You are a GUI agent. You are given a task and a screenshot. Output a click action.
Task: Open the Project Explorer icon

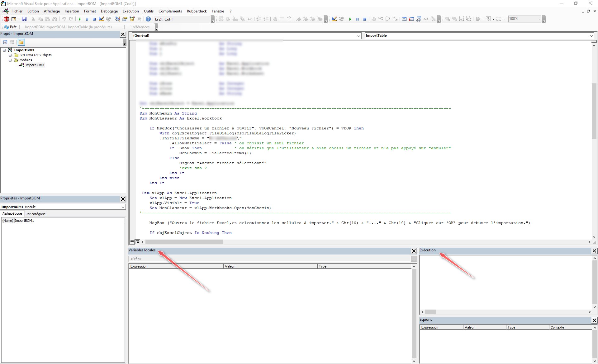click(x=117, y=19)
